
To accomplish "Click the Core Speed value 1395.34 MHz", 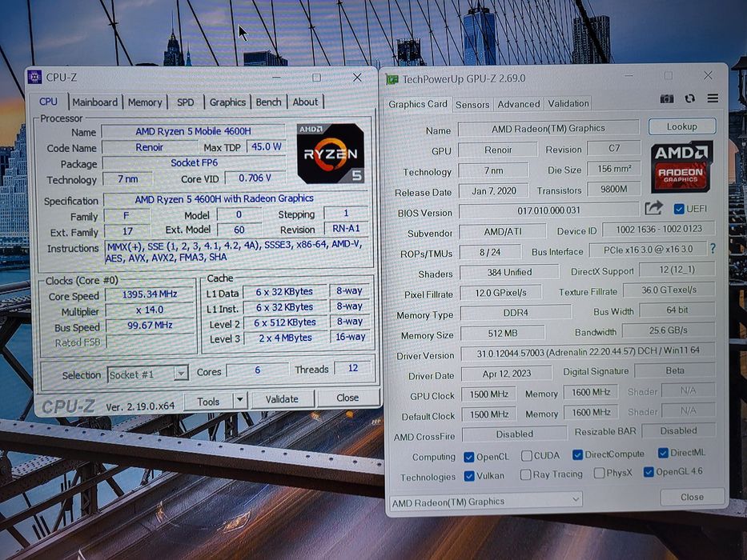I will [x=150, y=294].
